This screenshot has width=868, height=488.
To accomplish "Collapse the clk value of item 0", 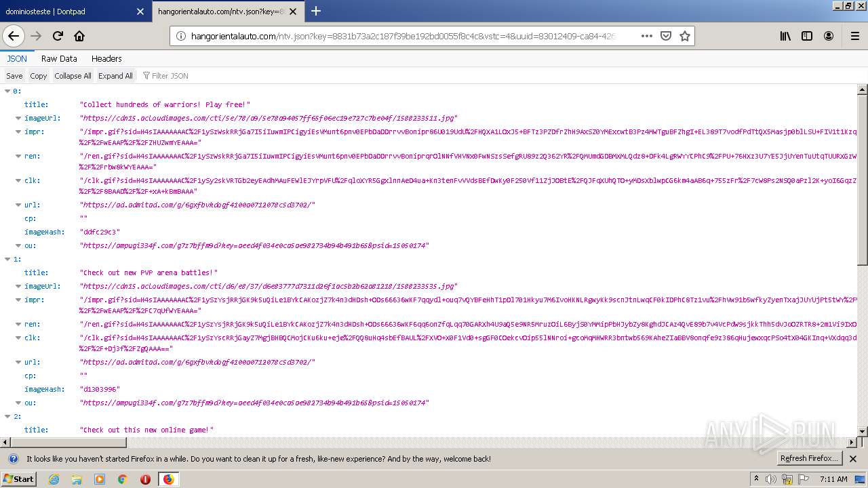I will point(18,180).
